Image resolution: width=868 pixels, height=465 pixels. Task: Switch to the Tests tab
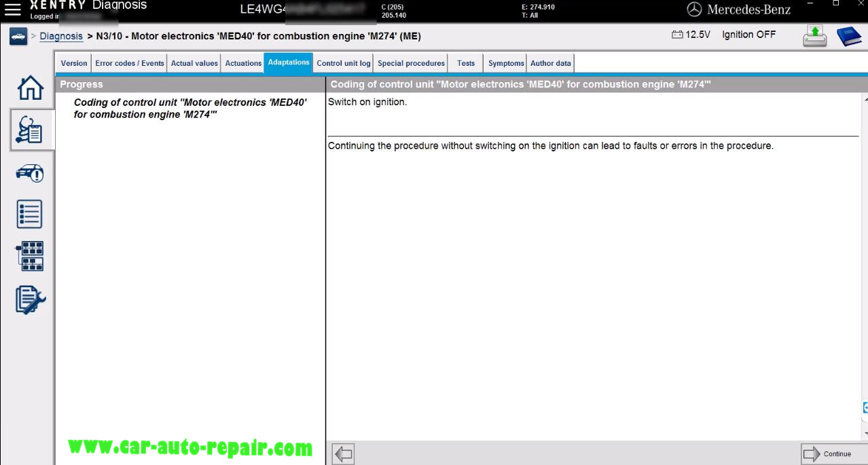coord(466,63)
